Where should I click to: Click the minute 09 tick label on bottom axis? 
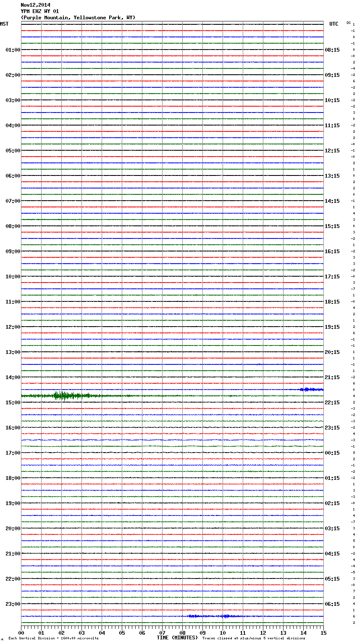202,633
